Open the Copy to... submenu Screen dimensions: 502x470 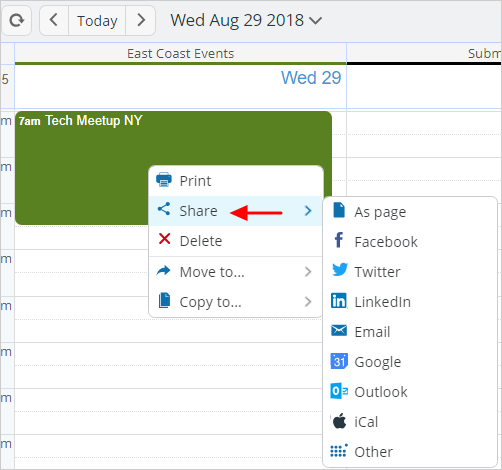tap(236, 302)
